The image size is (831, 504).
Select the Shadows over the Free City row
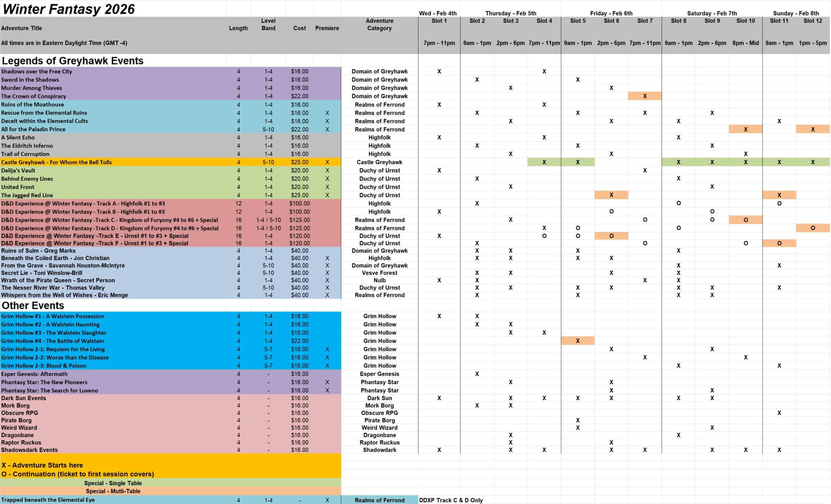point(36,71)
